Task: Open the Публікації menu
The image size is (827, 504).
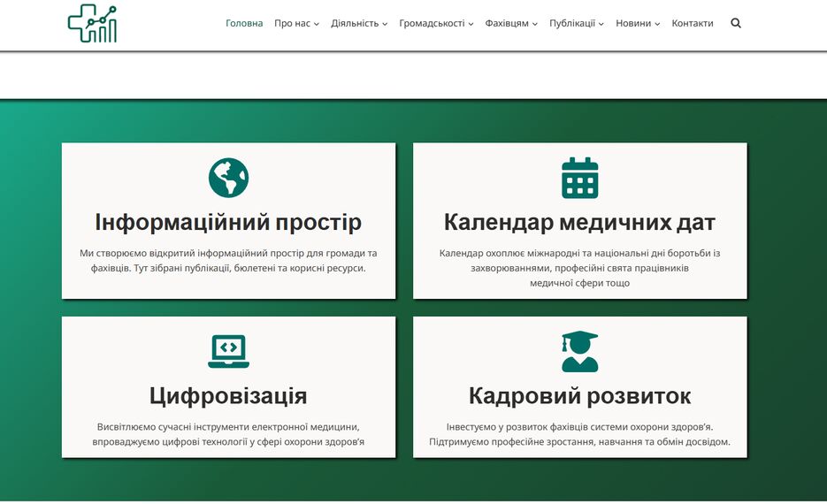Action: coord(571,23)
